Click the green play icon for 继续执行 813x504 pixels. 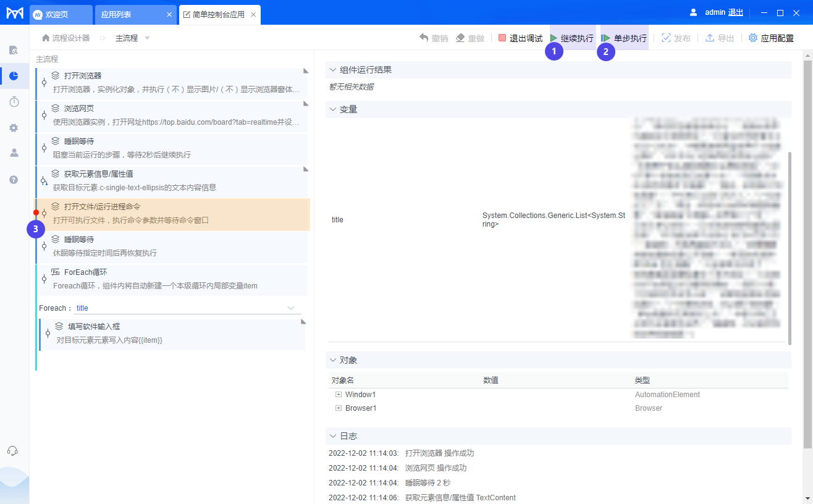coord(554,38)
